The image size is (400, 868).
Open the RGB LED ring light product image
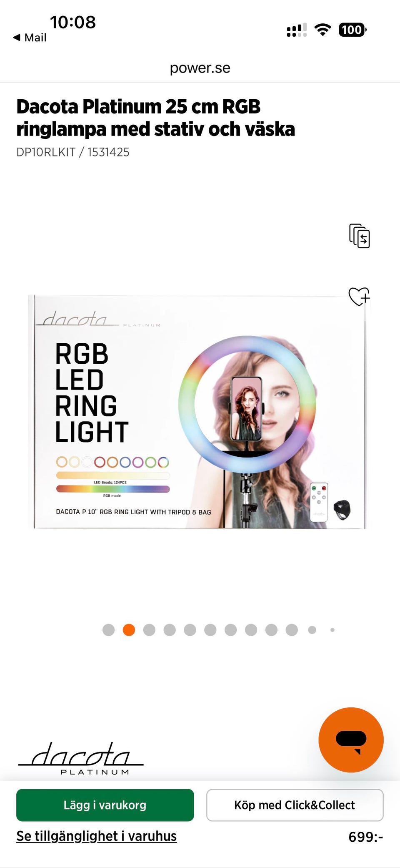[x=199, y=412]
